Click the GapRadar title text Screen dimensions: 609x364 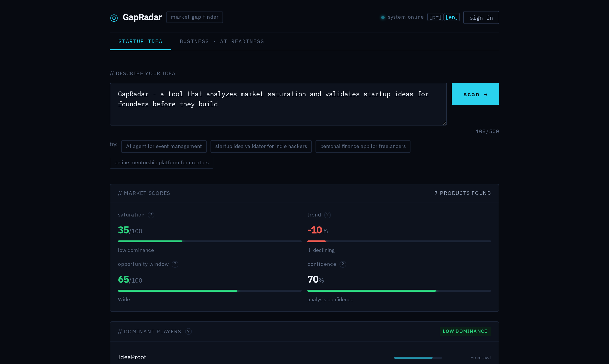pos(142,17)
